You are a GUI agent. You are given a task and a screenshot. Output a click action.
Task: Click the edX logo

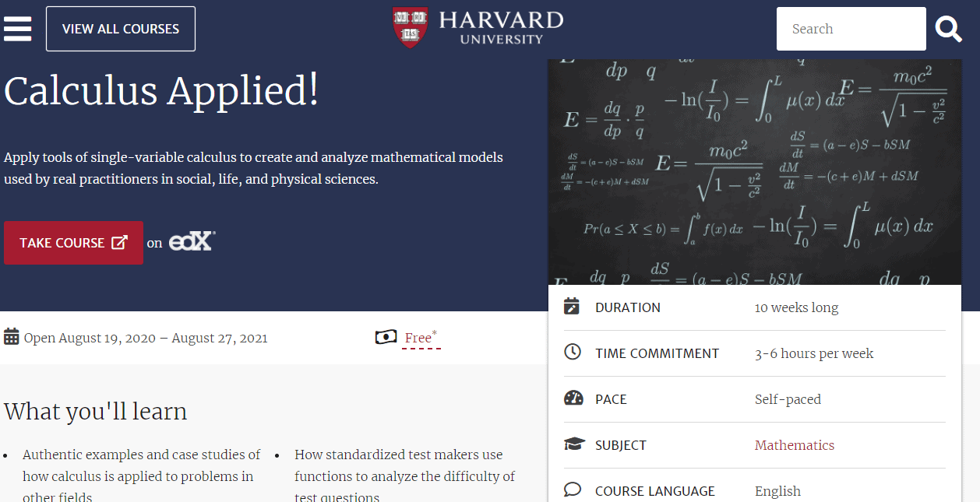coord(192,241)
